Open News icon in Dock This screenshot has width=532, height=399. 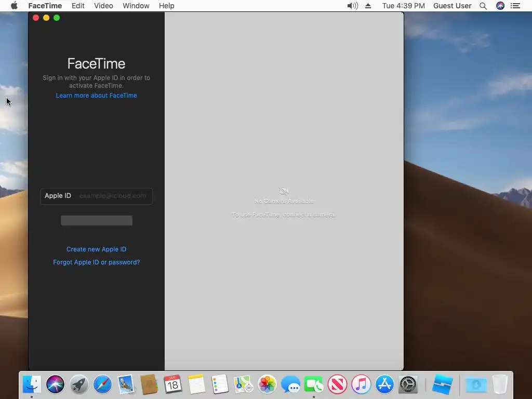point(338,384)
